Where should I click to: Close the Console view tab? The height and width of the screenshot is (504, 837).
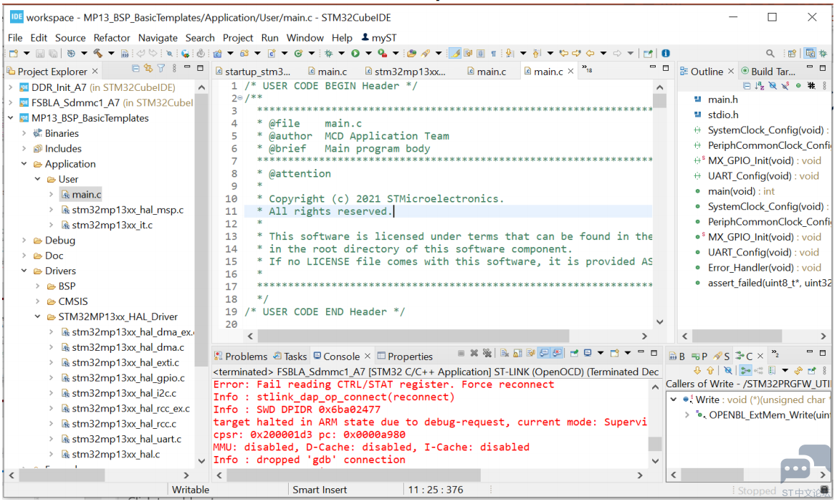point(367,357)
